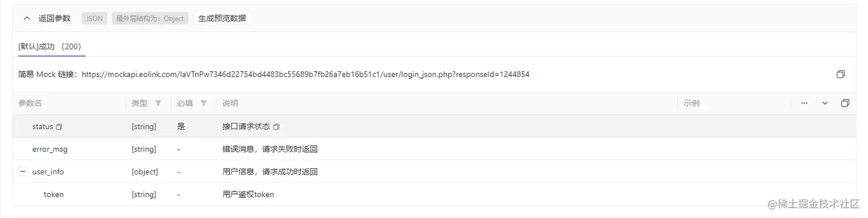This screenshot has width=868, height=218.
Task: Open filter for the 类型 column
Action: (x=158, y=103)
